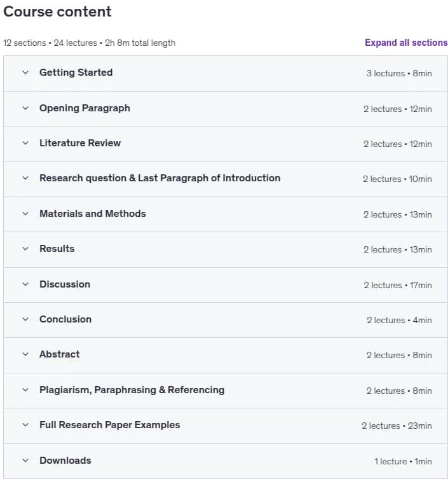The image size is (448, 479).
Task: Expand Full Research Paper Examples chevron
Action: coord(25,425)
